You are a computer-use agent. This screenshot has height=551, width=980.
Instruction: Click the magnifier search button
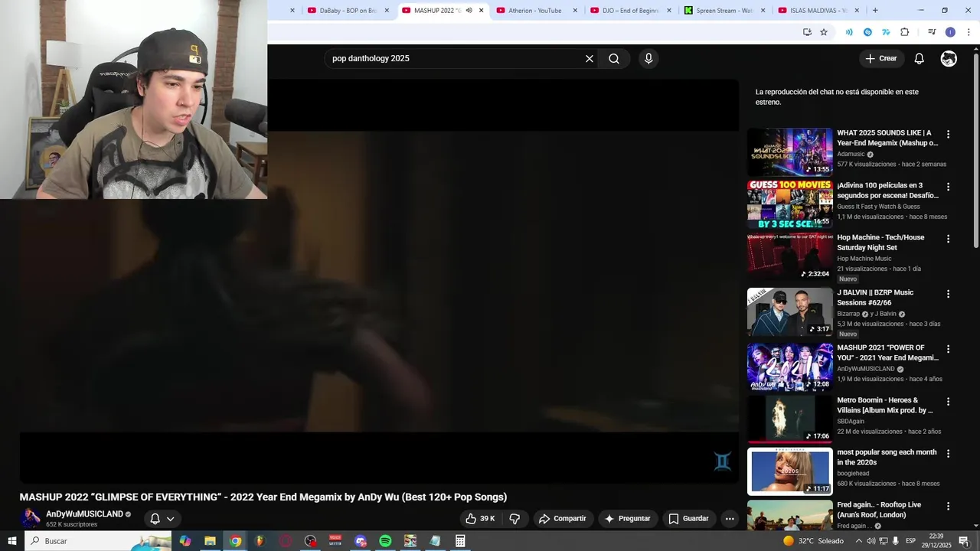coord(614,59)
